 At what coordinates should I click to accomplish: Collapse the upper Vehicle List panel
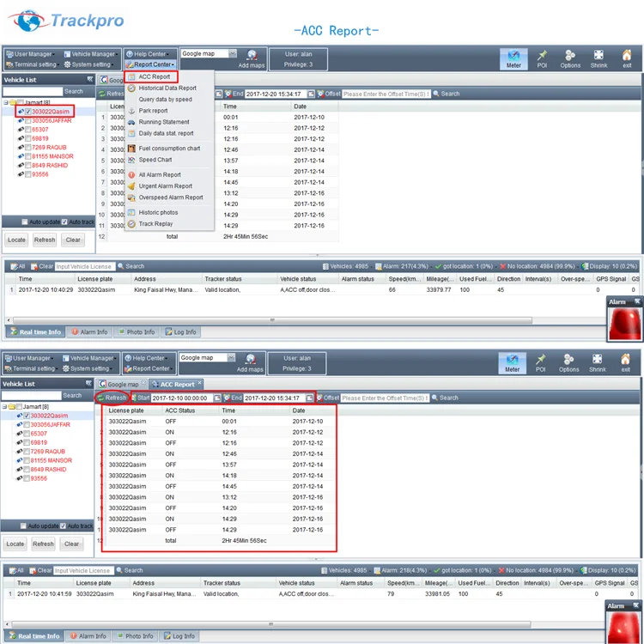pos(90,79)
